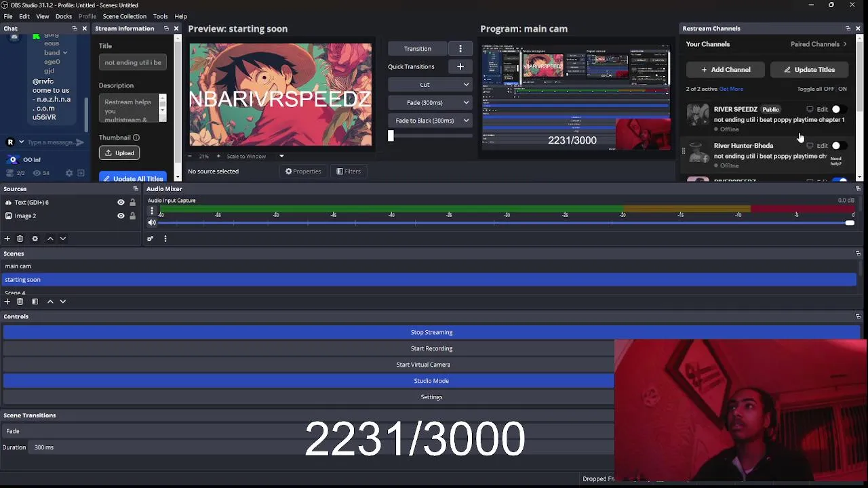Toggle visibility of Text (GDI+) 6 source
The image size is (868, 488).
point(121,202)
